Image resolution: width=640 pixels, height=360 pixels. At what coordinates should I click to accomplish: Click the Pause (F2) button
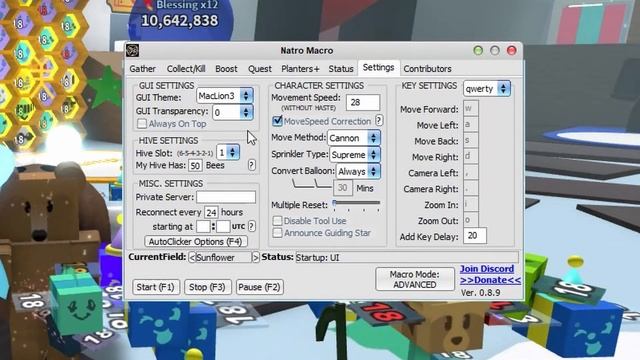pyautogui.click(x=260, y=287)
